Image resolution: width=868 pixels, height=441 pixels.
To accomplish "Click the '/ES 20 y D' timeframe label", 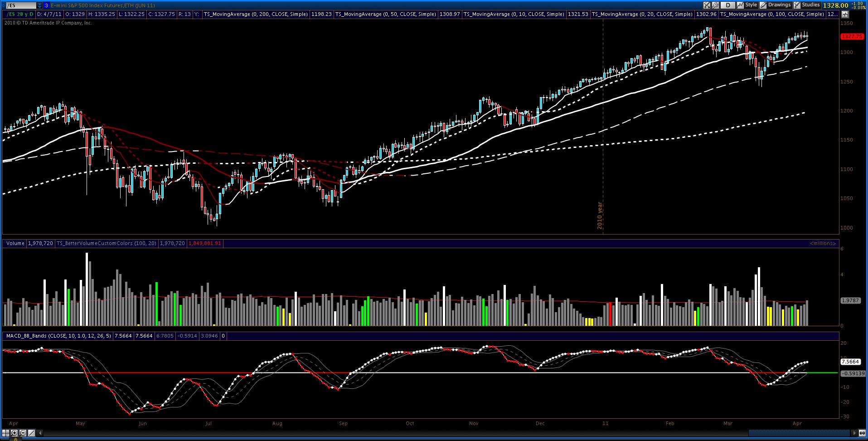I will (x=19, y=14).
